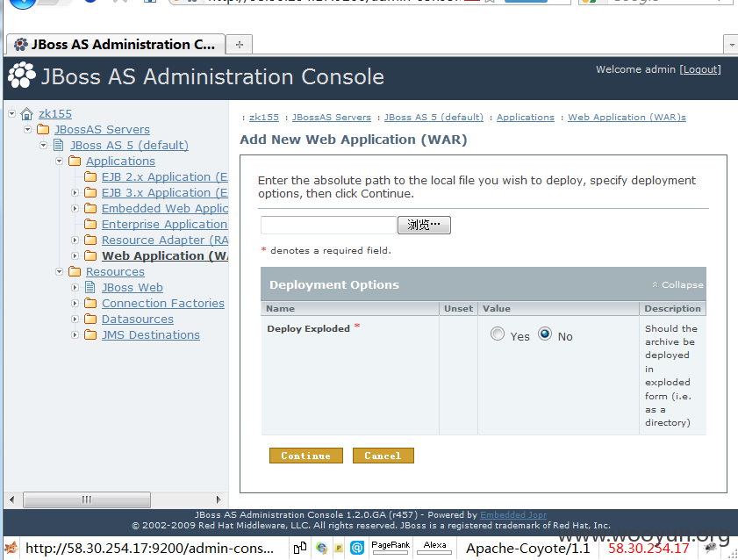738x560 pixels.
Task: Click the Alexa rank indicator in status bar
Action: pos(434,548)
